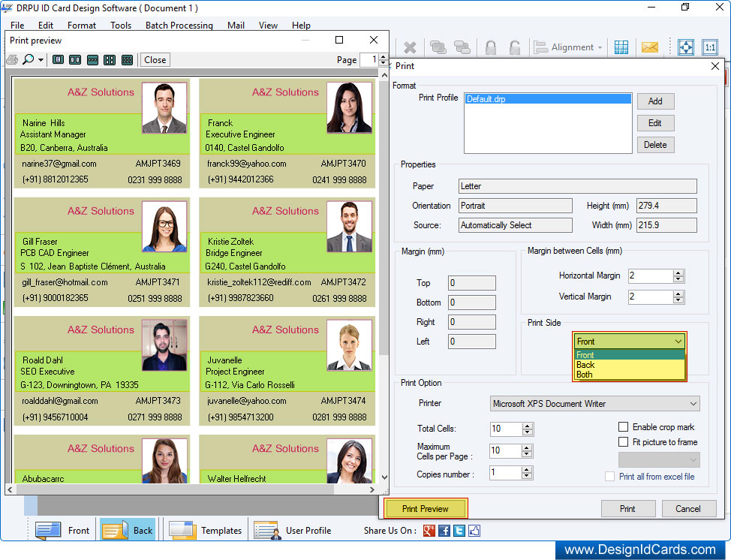731x560 pixels.
Task: Increase Horizontal Margin with stepper
Action: point(678,272)
